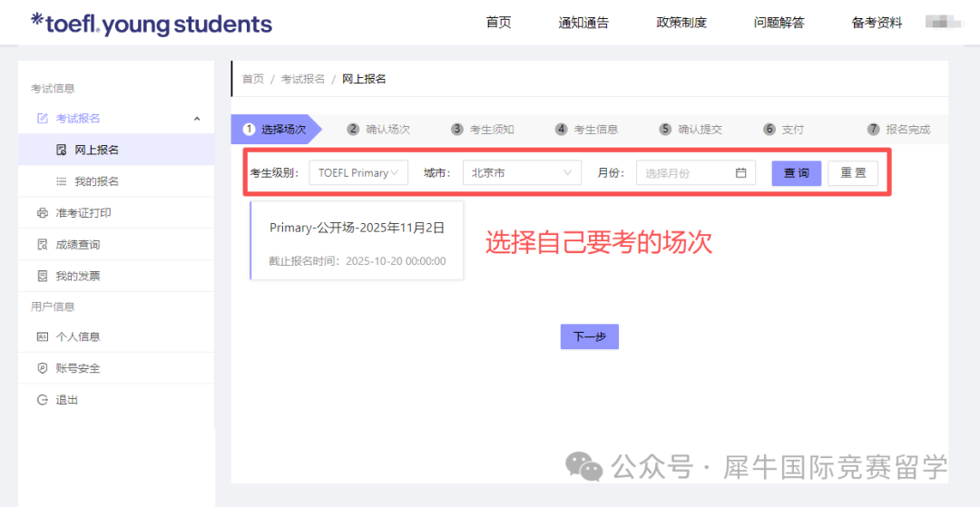Viewport: 980px width, 507px height.
Task: Click the 成绩查询 search-document icon
Action: pyautogui.click(x=42, y=244)
